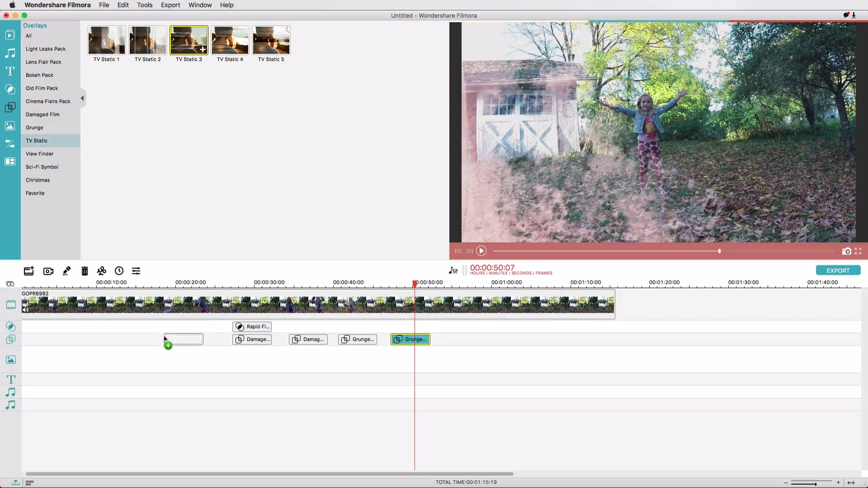
Task: Expand the Old Film Pack category
Action: (42, 88)
